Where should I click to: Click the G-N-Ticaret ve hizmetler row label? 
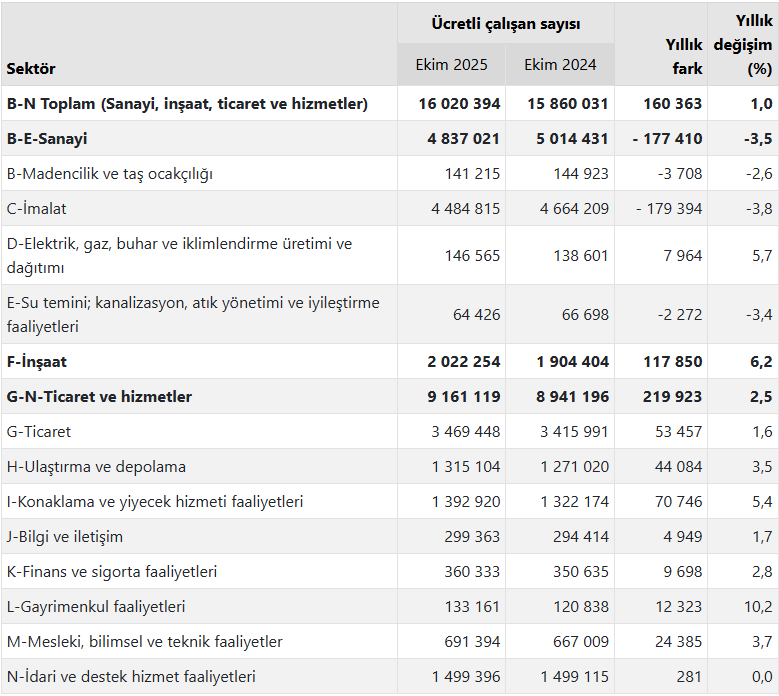[99, 397]
